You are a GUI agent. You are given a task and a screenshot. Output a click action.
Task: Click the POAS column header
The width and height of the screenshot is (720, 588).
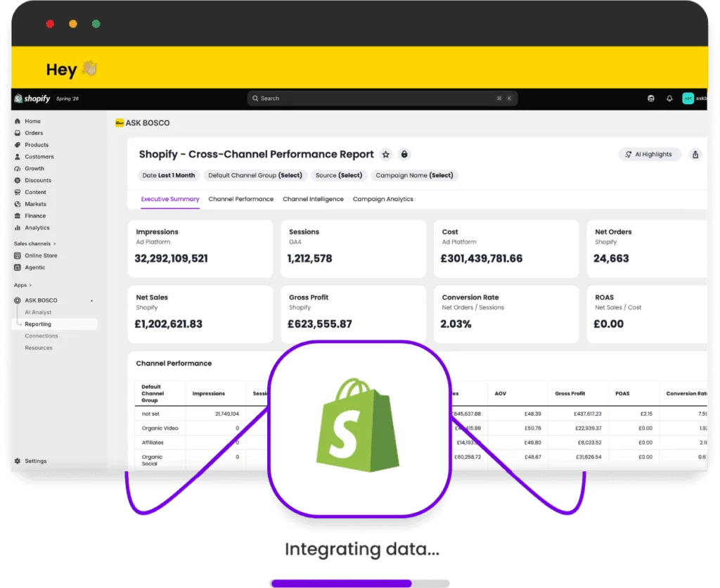(x=622, y=394)
